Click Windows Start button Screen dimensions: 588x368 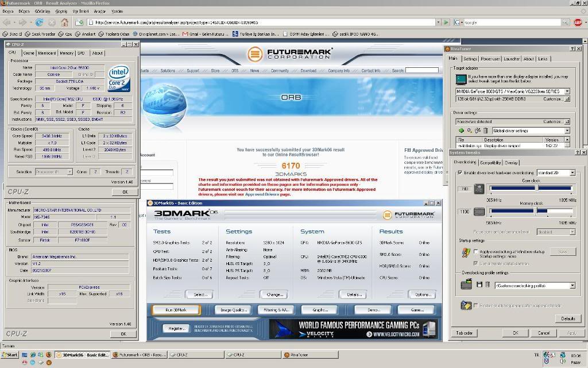click(x=9, y=354)
